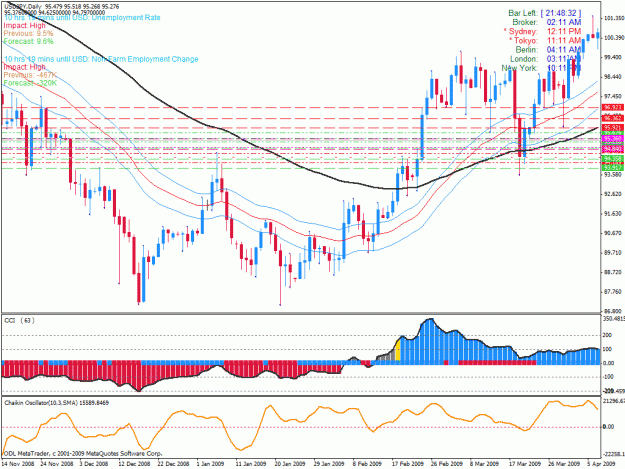Click the 8 Mar 2009 date label

(484, 464)
